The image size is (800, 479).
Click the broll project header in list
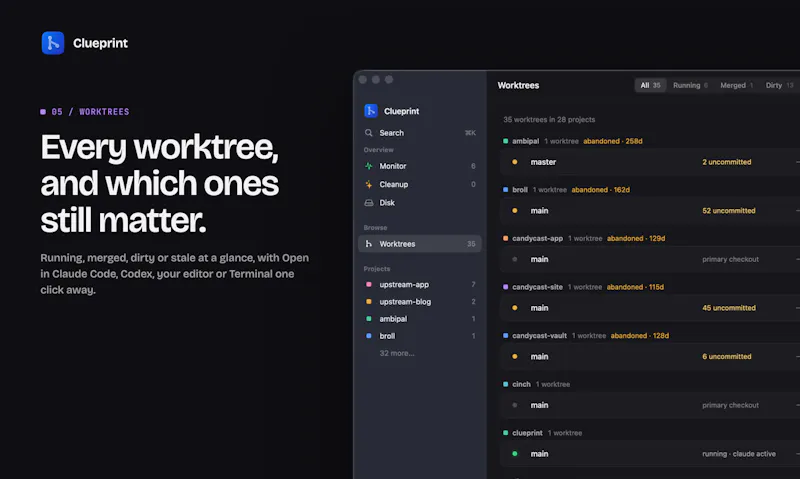(566, 189)
